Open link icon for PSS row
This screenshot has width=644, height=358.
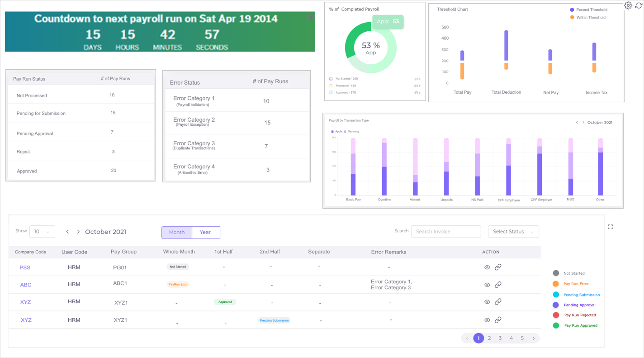[x=498, y=267]
